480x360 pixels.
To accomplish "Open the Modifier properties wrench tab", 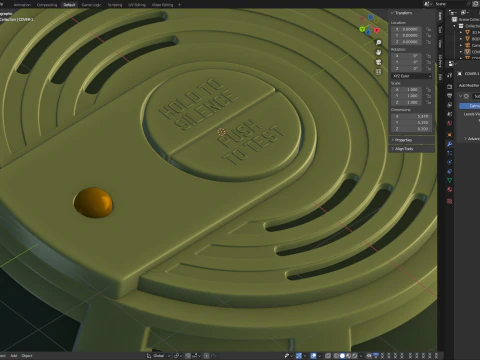I will (449, 144).
